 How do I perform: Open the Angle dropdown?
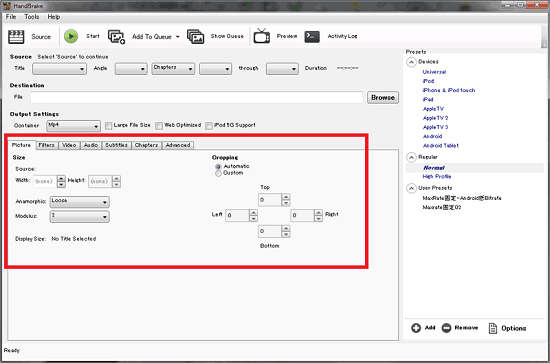(131, 69)
